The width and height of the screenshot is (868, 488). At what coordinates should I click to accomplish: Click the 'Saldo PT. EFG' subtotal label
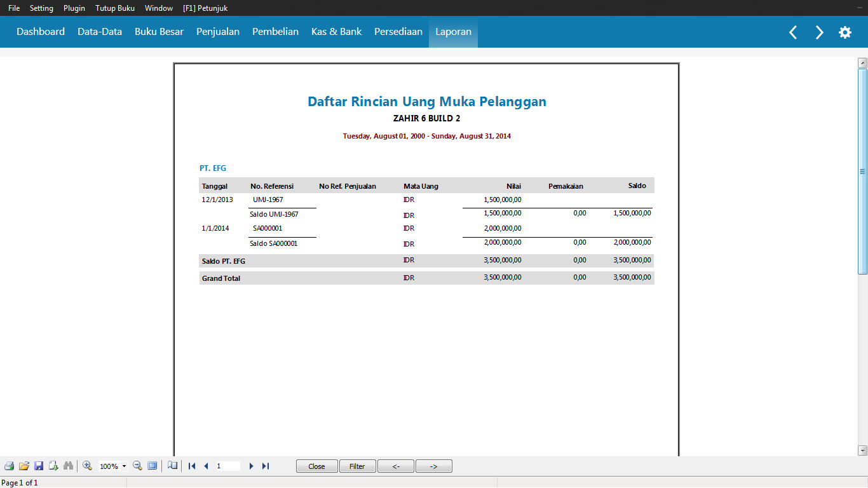pyautogui.click(x=224, y=261)
